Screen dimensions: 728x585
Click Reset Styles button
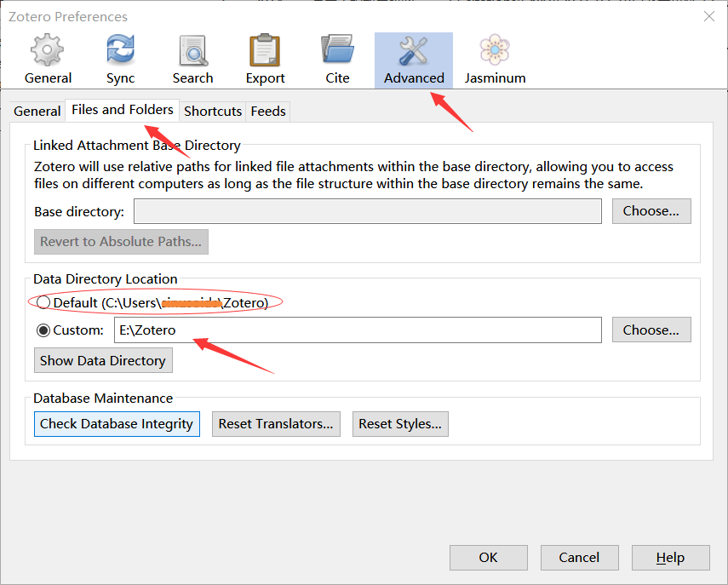pyautogui.click(x=400, y=424)
